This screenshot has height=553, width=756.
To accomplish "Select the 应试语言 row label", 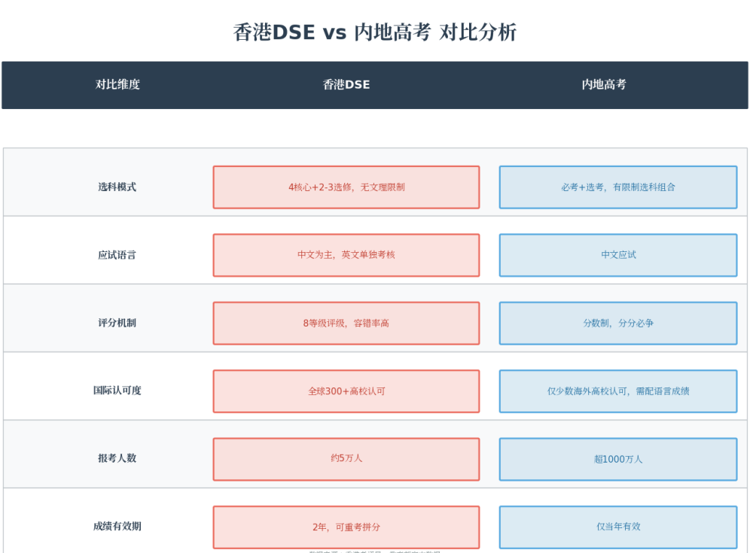I will tap(117, 255).
